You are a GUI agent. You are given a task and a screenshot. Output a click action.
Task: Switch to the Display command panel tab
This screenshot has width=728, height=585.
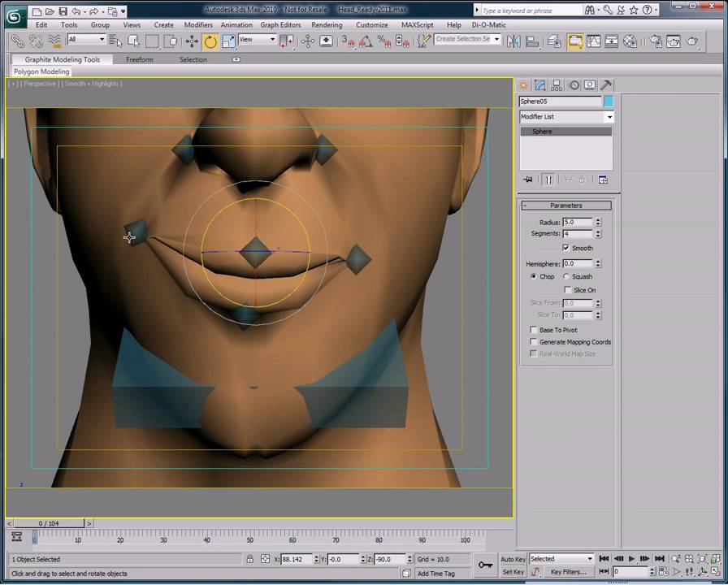(x=590, y=85)
